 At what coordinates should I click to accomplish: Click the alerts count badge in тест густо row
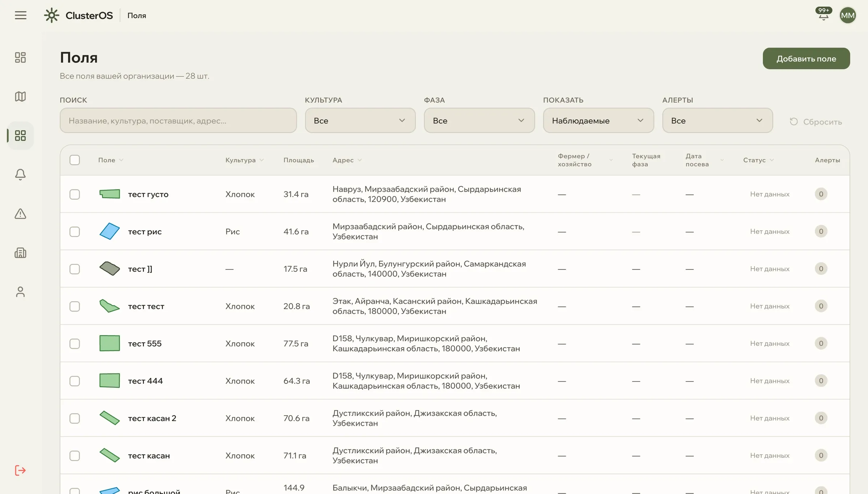821,194
